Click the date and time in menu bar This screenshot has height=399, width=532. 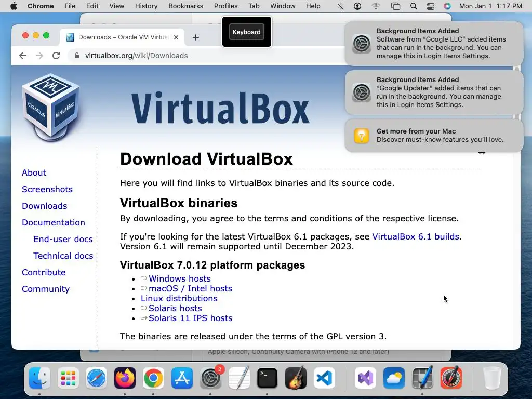(x=490, y=6)
